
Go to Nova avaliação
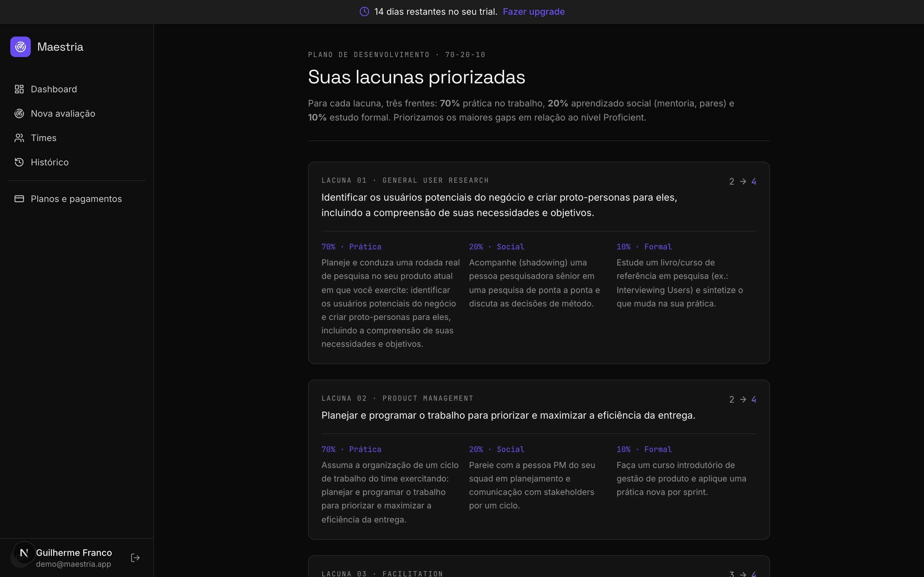coord(77,114)
